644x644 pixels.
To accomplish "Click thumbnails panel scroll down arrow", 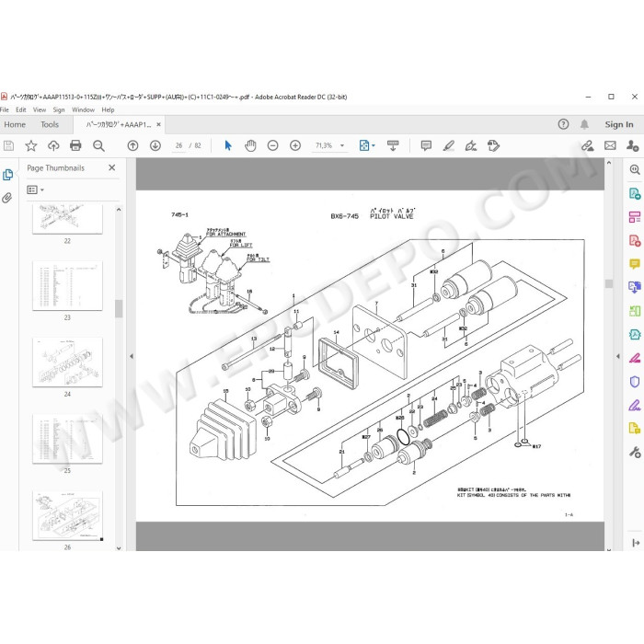I will click(119, 548).
